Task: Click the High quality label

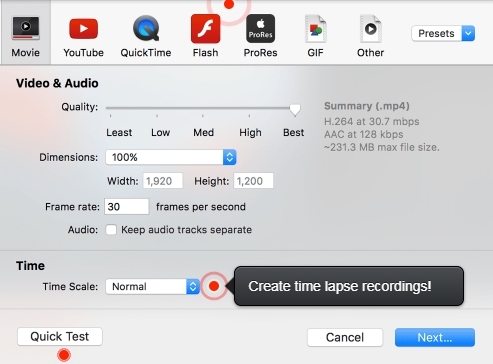Action: (250, 133)
